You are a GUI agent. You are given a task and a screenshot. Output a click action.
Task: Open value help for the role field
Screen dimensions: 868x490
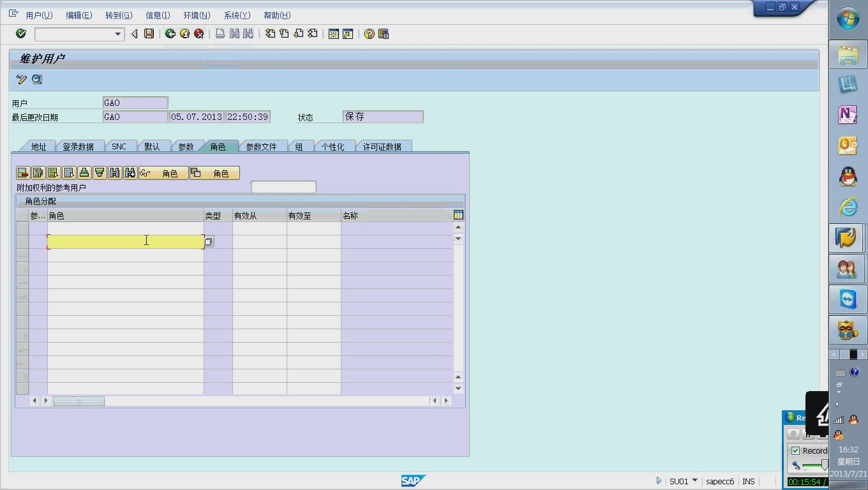tap(209, 241)
